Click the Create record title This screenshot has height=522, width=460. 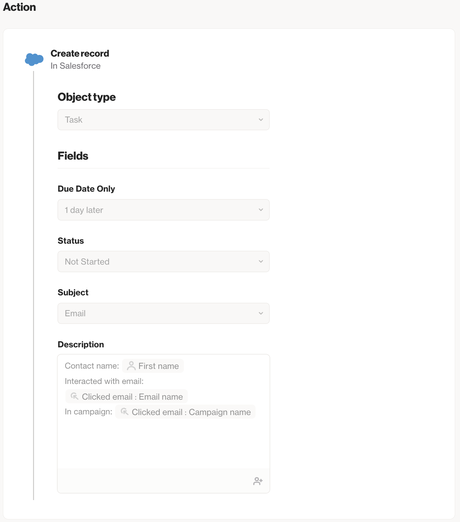tap(80, 53)
